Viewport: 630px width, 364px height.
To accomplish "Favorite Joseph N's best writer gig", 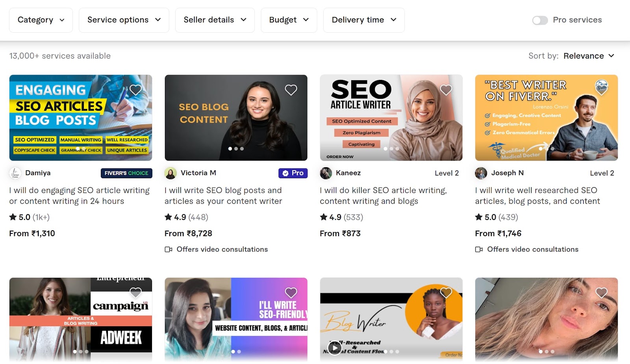I will pyautogui.click(x=601, y=90).
